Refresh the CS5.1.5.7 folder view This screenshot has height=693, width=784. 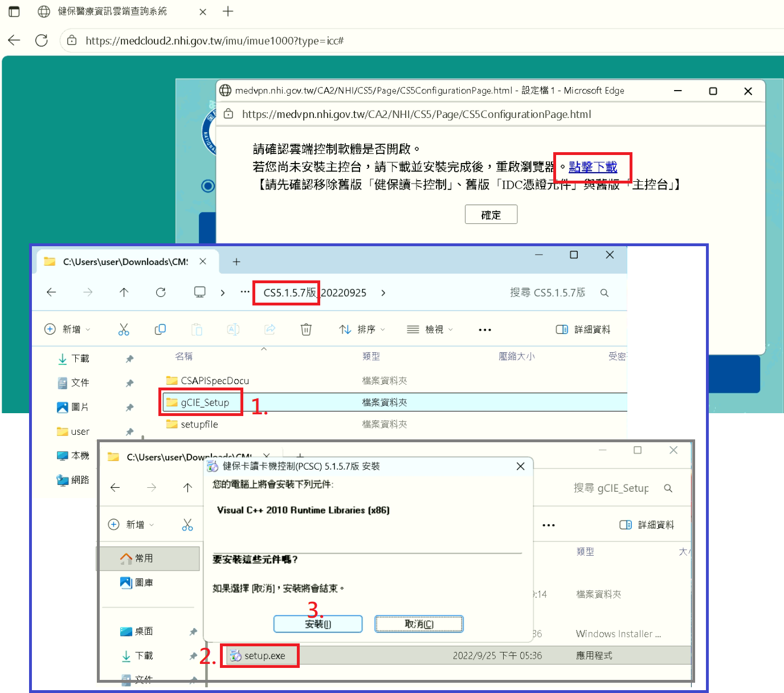pyautogui.click(x=161, y=292)
